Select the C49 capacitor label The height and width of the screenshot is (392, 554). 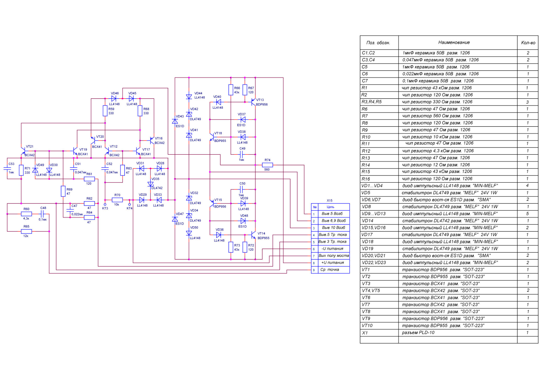[x=242, y=148]
